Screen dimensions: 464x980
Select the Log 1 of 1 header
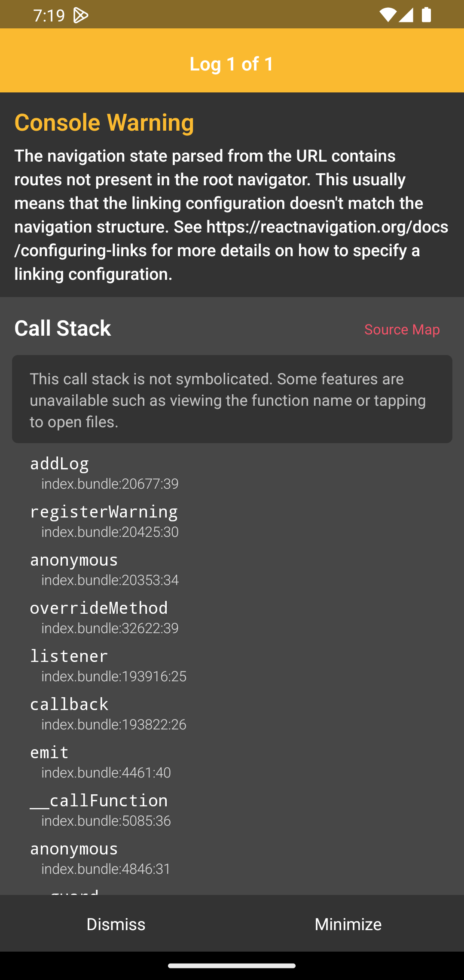232,64
